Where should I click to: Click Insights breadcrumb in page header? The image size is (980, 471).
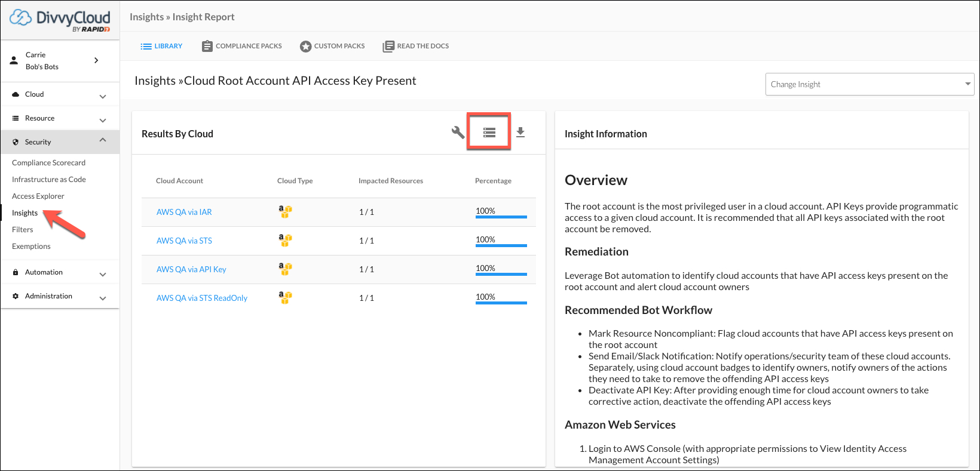tap(146, 17)
